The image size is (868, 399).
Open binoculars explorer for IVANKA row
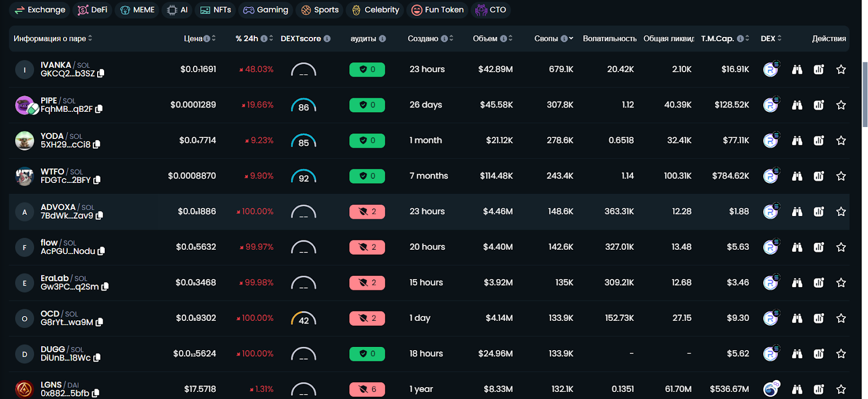coord(797,69)
